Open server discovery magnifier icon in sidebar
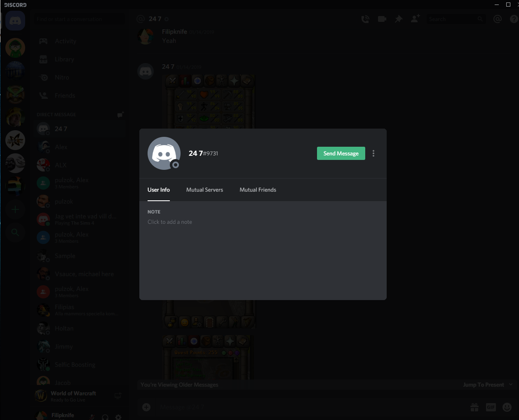The image size is (519, 420). (x=15, y=232)
